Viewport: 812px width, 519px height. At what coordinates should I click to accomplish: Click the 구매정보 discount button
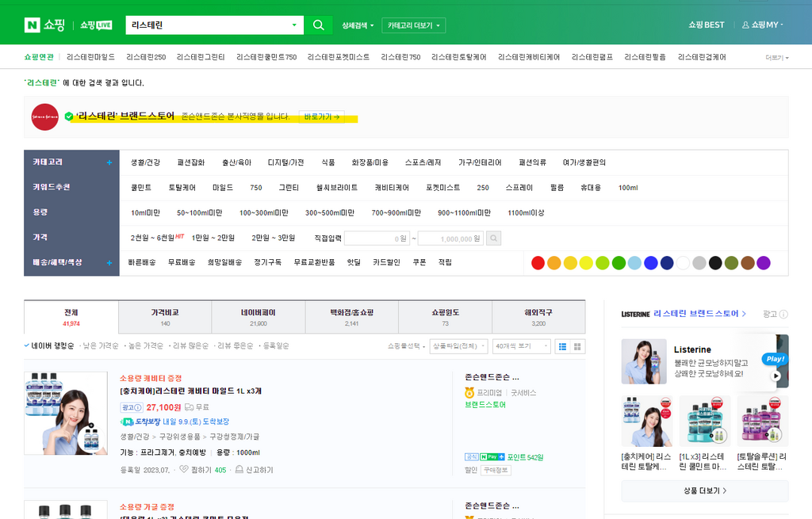[496, 470]
